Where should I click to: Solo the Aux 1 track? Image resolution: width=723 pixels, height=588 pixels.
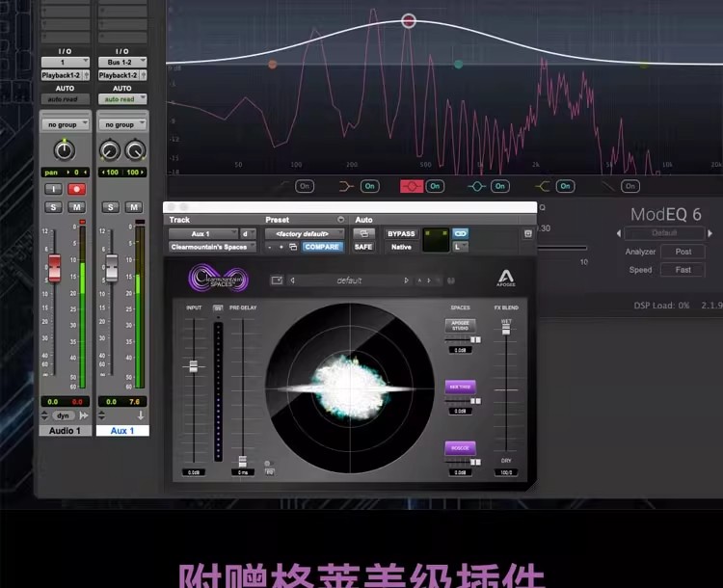click(110, 207)
